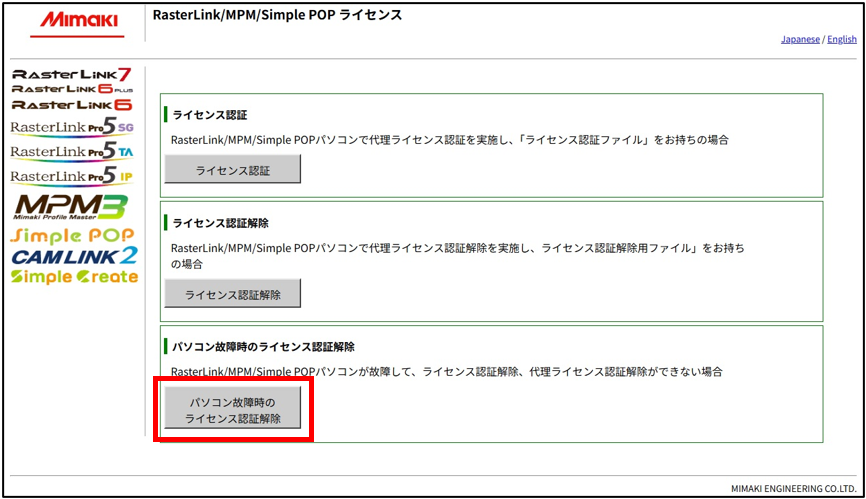Choose the plain RasterLink 6 logo

(72, 105)
